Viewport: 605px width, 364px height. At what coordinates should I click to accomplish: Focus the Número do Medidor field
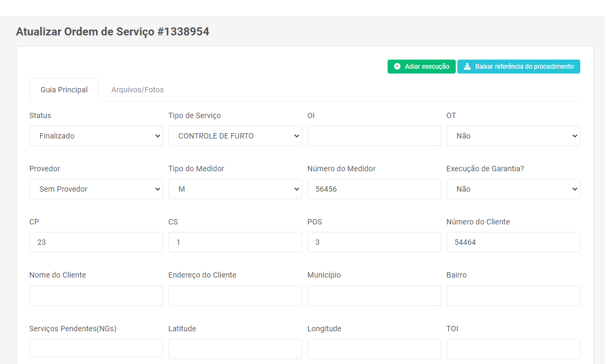[374, 189]
